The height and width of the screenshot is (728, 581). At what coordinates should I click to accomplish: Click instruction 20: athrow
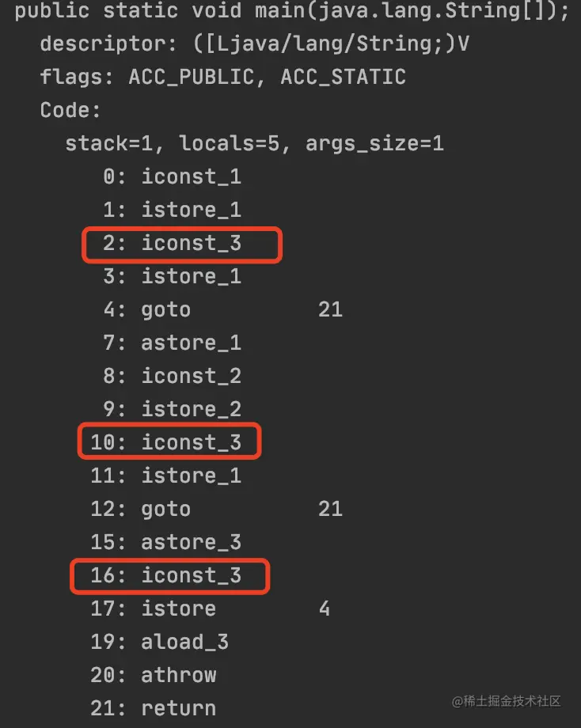tap(154, 676)
